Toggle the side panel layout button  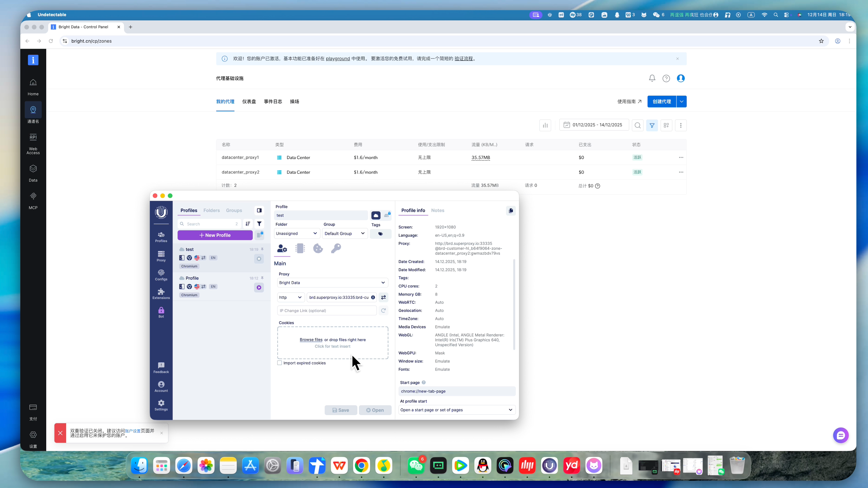259,210
